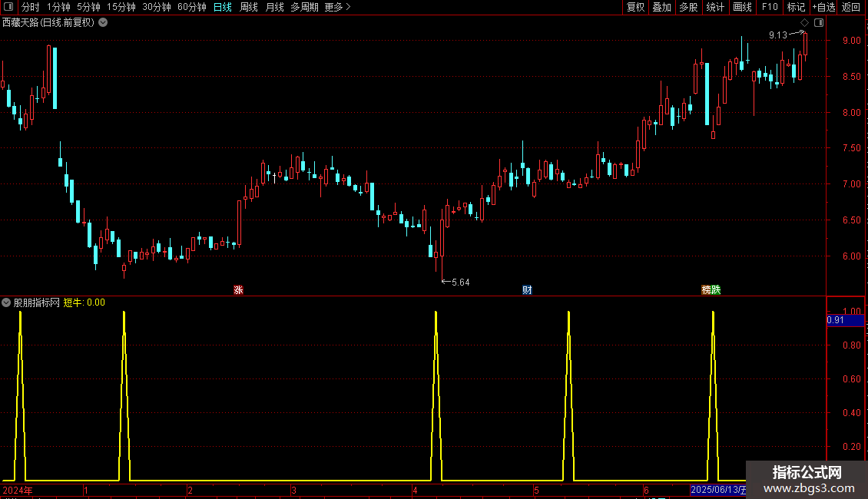
Task: Select the 5分钟 period tab
Action: pyautogui.click(x=88, y=7)
